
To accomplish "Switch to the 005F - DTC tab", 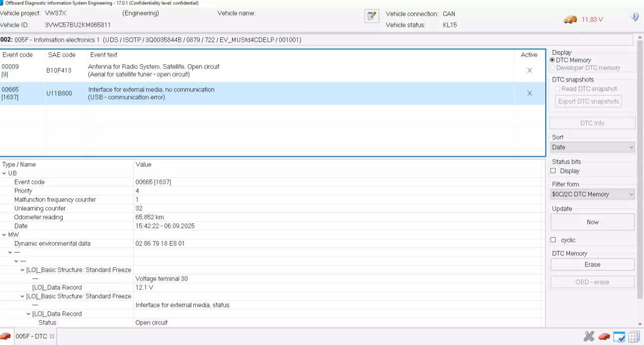I will pyautogui.click(x=31, y=337).
